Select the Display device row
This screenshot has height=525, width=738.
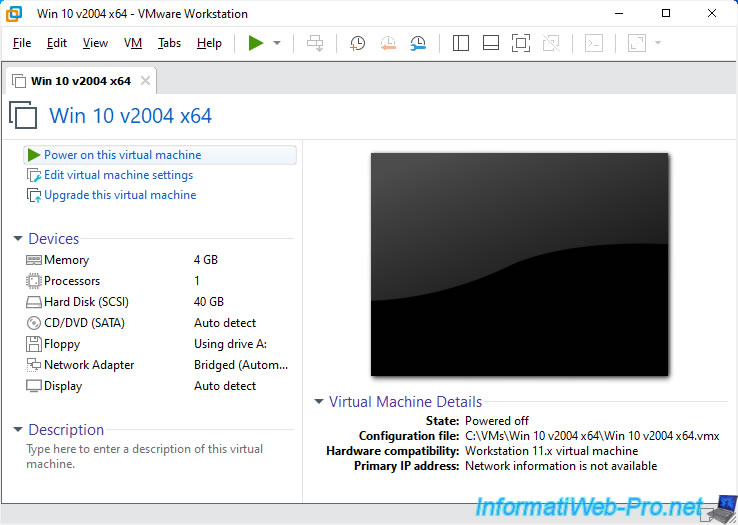pyautogui.click(x=160, y=386)
